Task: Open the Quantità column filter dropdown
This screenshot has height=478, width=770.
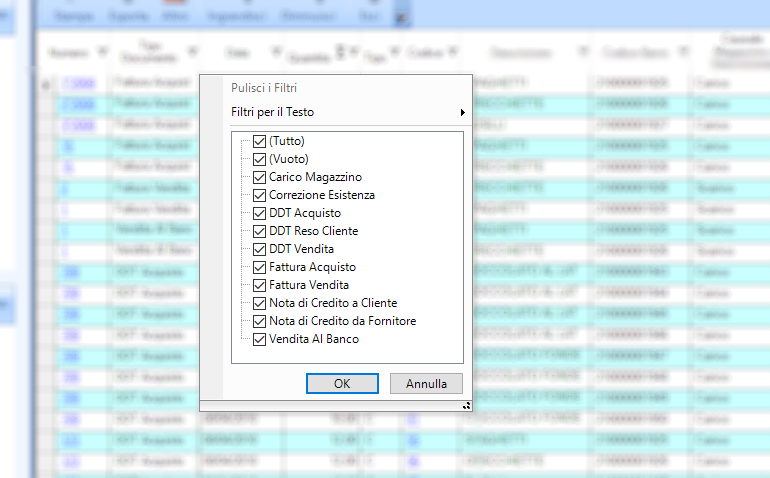Action: [x=352, y=52]
